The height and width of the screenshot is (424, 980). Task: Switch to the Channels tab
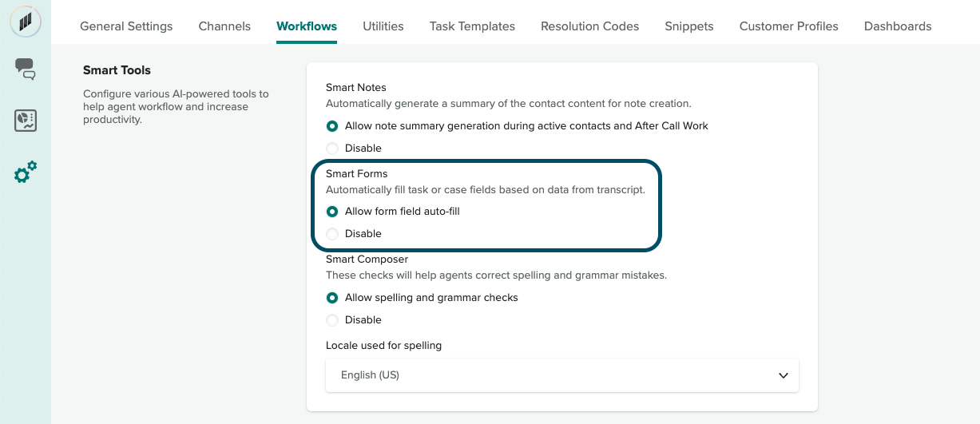pyautogui.click(x=224, y=26)
